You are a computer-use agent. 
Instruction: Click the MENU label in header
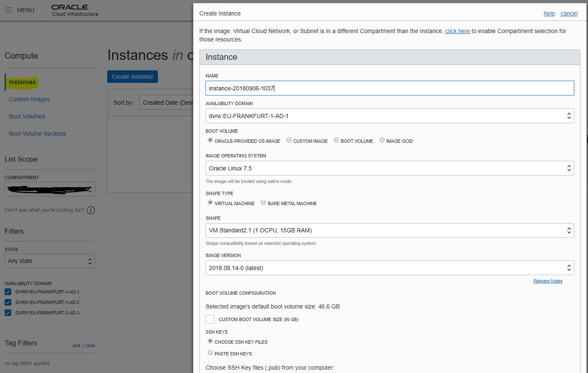point(26,10)
